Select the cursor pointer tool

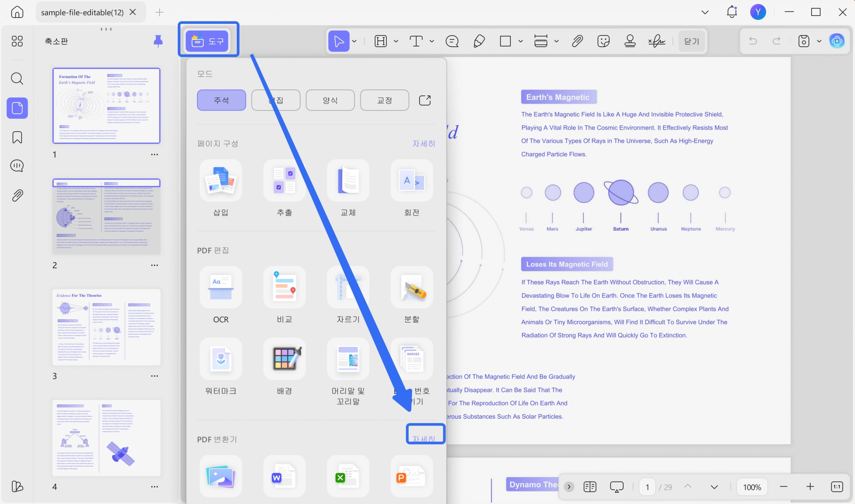tap(339, 41)
